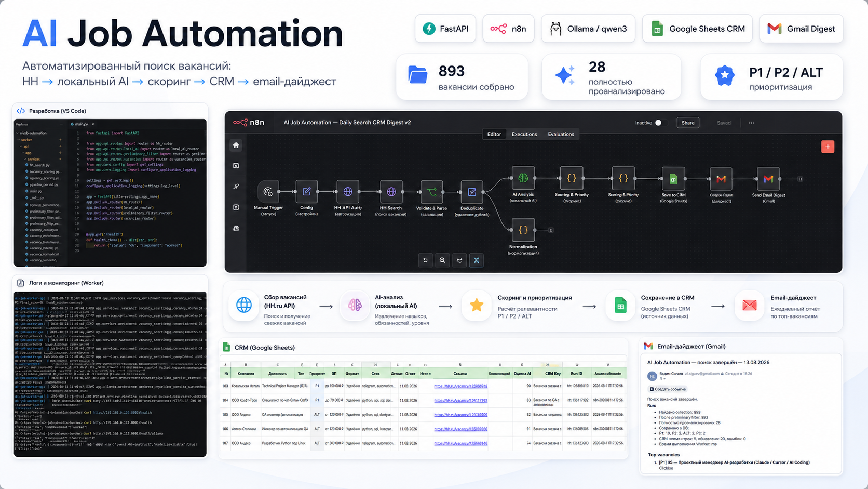
Task: Click the Логи и мониторинг (Worker) panel title
Action: (66, 283)
